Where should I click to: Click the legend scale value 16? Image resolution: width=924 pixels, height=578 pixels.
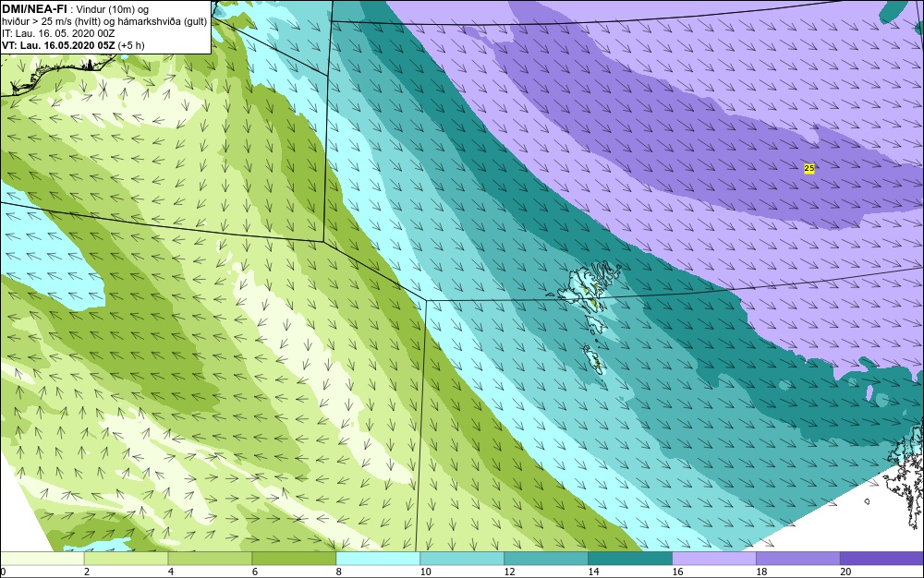point(677,572)
